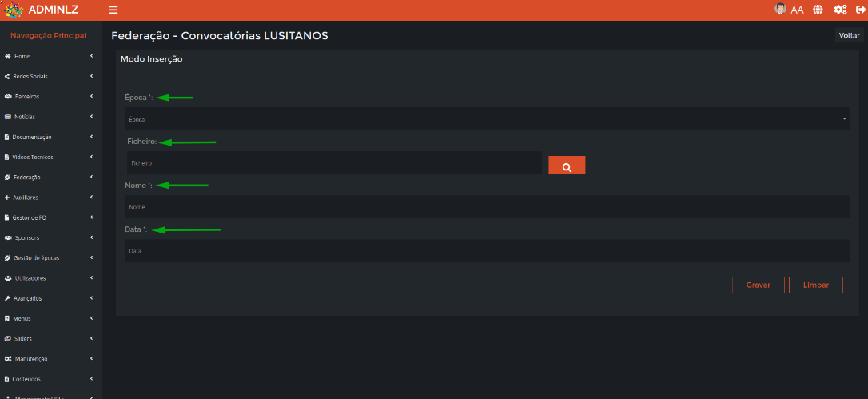The width and height of the screenshot is (868, 399).
Task: Click the user avatar next to AA
Action: [x=780, y=9]
